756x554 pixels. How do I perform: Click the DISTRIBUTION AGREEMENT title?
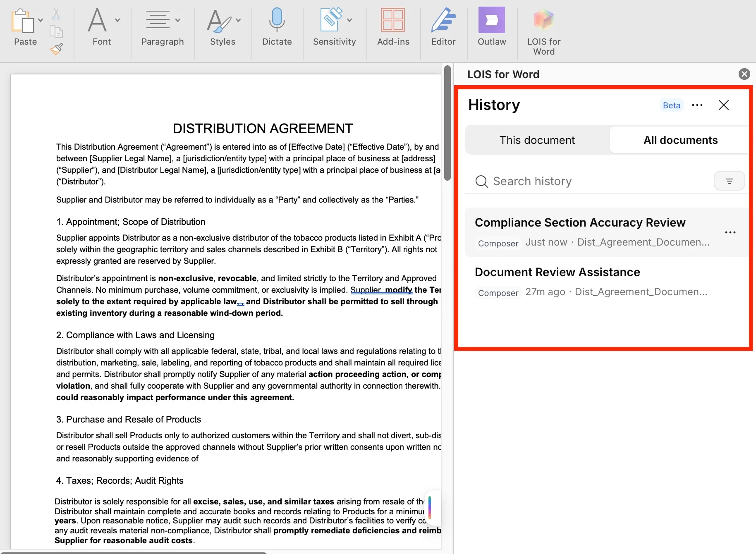point(263,129)
